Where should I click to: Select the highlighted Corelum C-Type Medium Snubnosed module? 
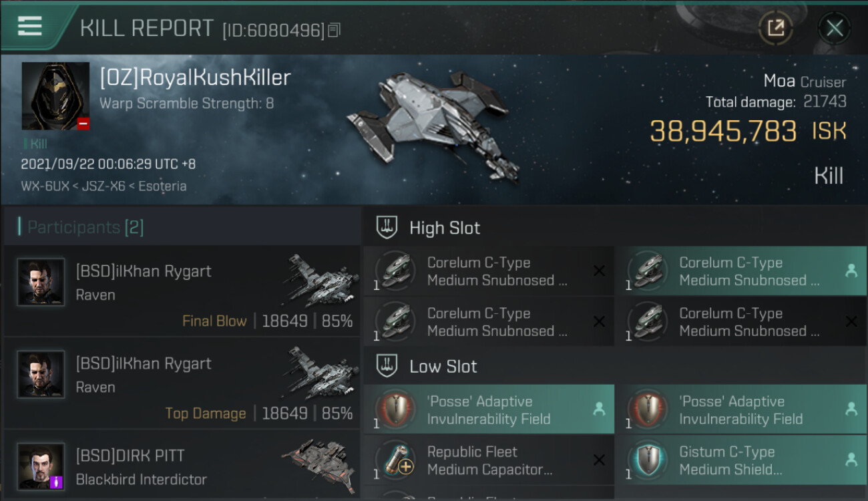click(741, 271)
